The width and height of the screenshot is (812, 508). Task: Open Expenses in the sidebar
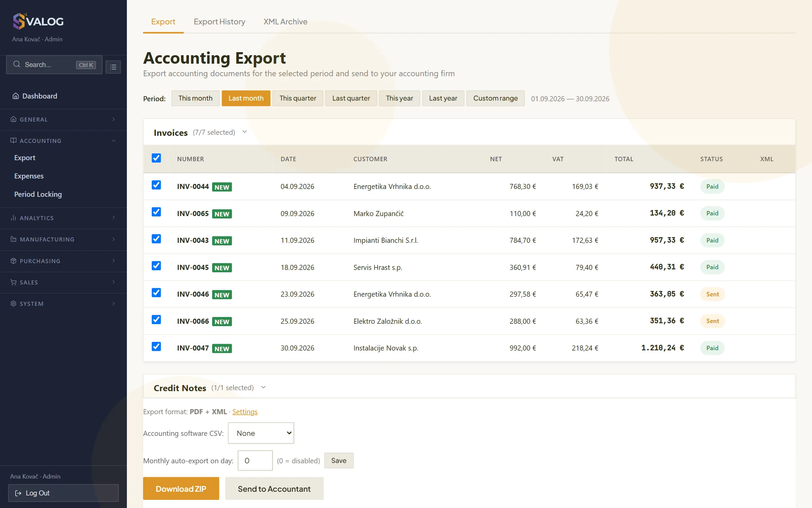(x=29, y=176)
